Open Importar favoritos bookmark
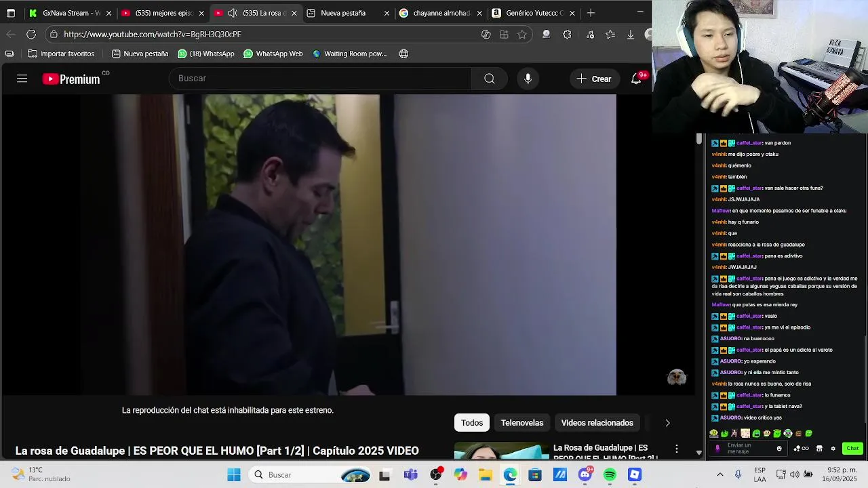This screenshot has height=488, width=868. tap(61, 54)
